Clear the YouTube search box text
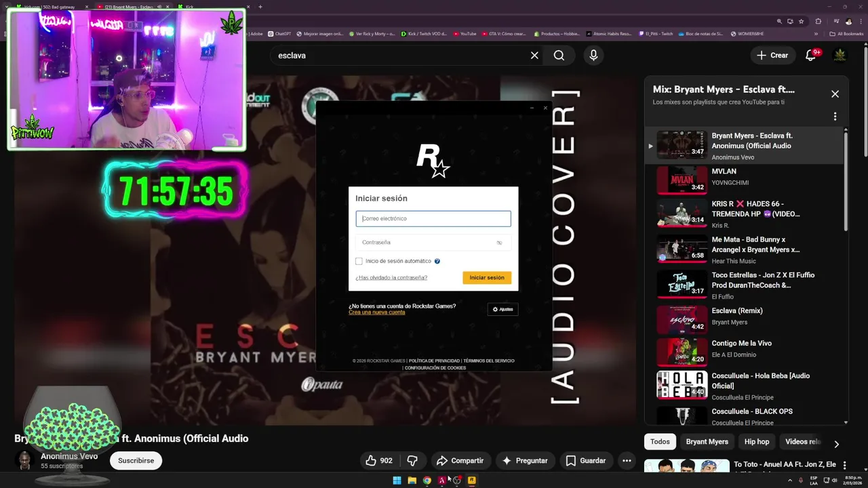868x488 pixels. [534, 56]
